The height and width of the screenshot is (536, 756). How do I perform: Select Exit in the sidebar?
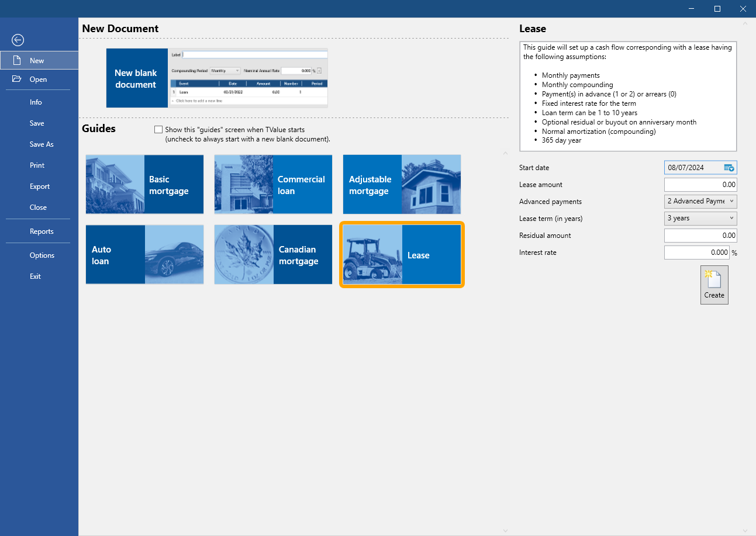pos(35,276)
